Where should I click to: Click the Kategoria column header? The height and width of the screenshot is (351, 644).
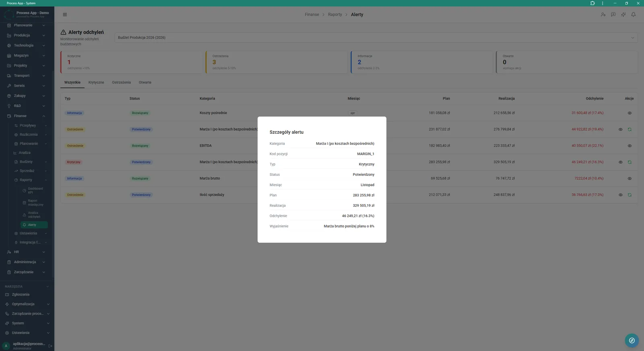click(207, 98)
